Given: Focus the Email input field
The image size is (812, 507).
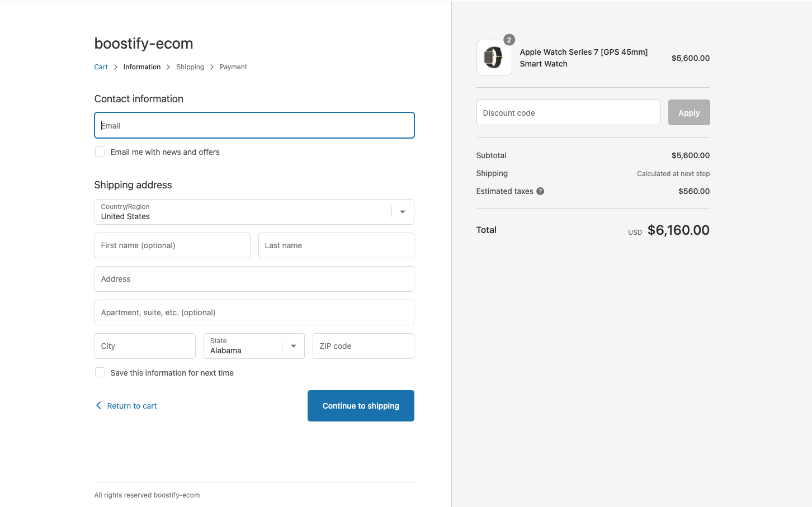Looking at the screenshot, I should click(254, 125).
